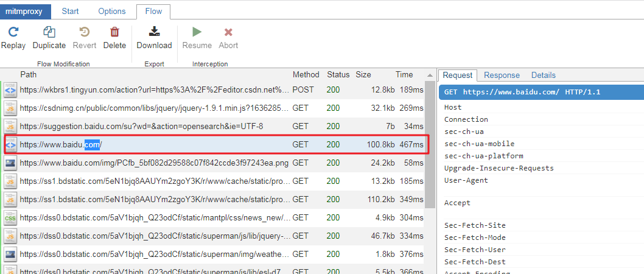
Task: Open the mitmproxy main menu tab
Action: [x=26, y=12]
